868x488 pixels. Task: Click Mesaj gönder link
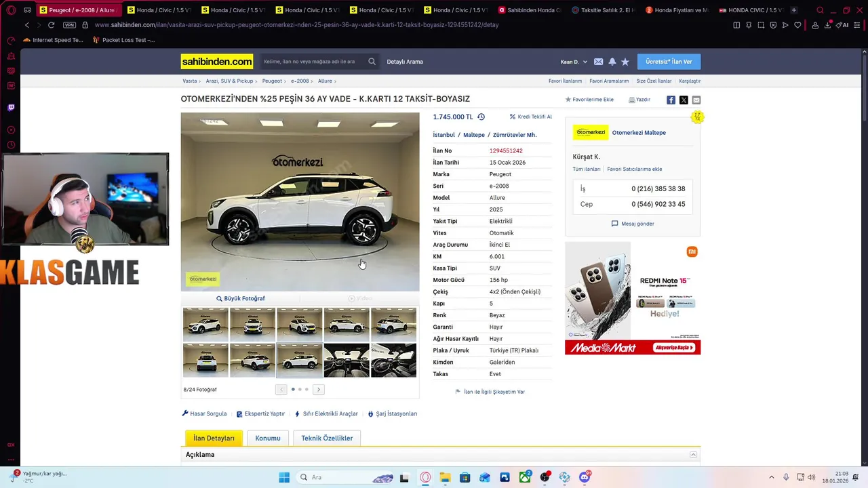pyautogui.click(x=633, y=224)
